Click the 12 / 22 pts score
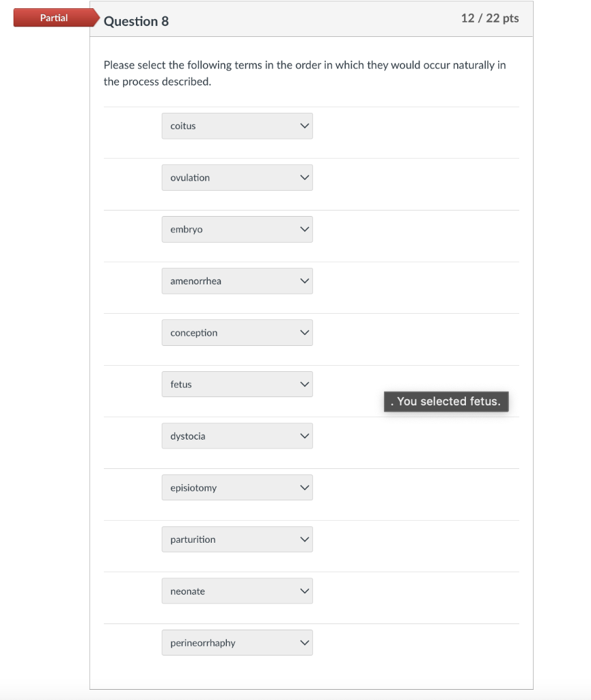This screenshot has height=700, width=591. (x=490, y=18)
